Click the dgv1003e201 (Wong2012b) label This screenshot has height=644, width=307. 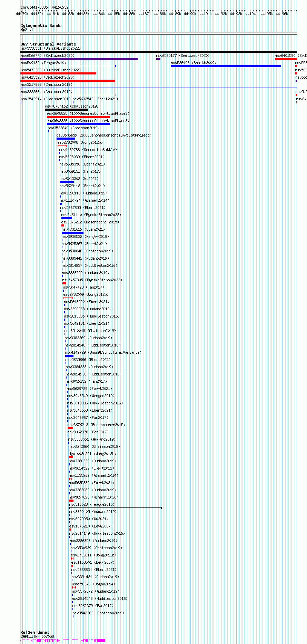click(92, 454)
